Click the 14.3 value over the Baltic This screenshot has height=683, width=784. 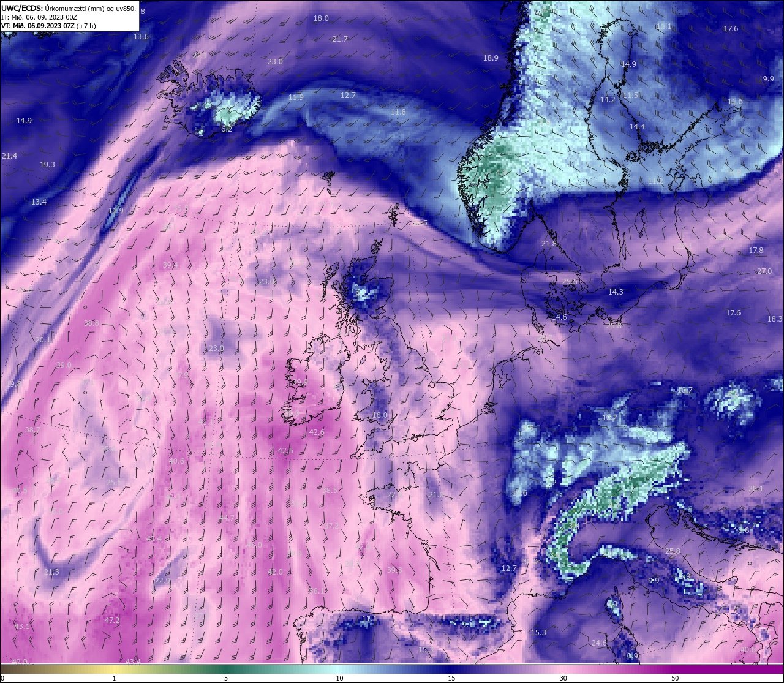pyautogui.click(x=616, y=292)
